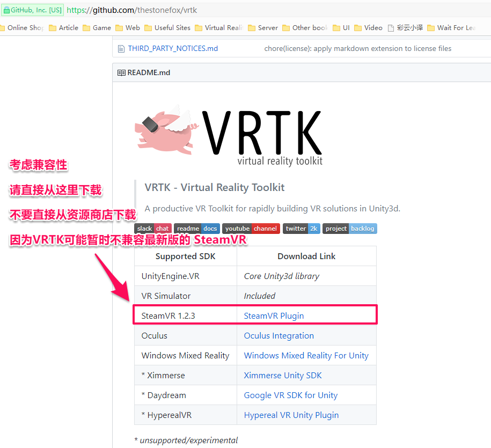
Task: Open the slack chat badge
Action: pos(153,228)
